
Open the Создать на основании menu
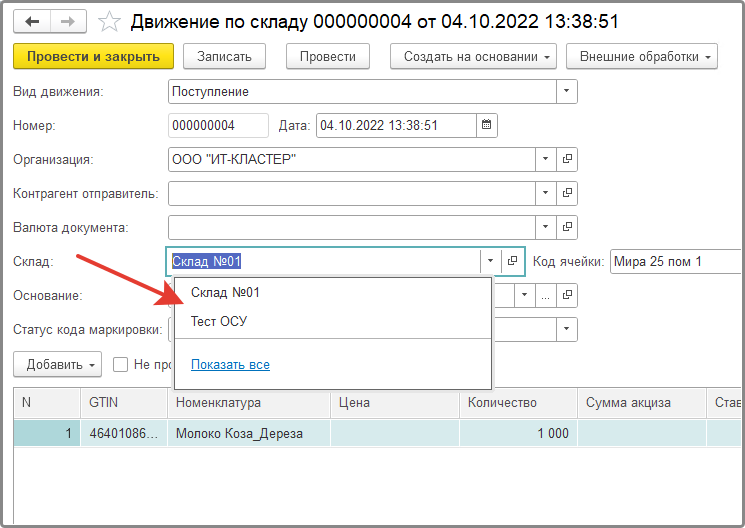(x=473, y=57)
